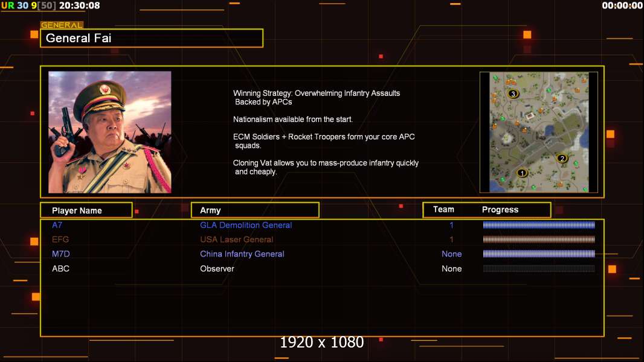
Task: Click the 00:00:00 game timer
Action: (622, 5)
